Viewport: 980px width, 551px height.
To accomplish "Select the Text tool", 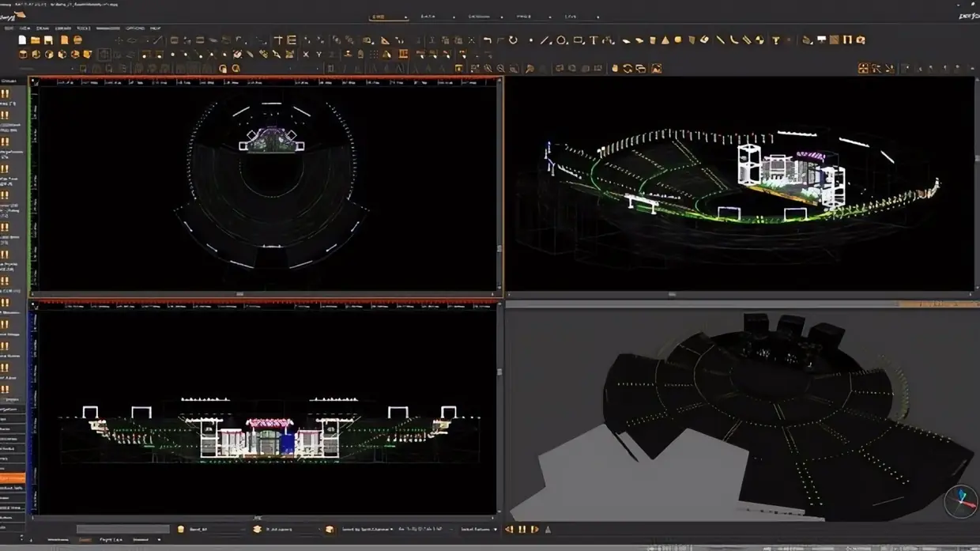I will pyautogui.click(x=594, y=40).
